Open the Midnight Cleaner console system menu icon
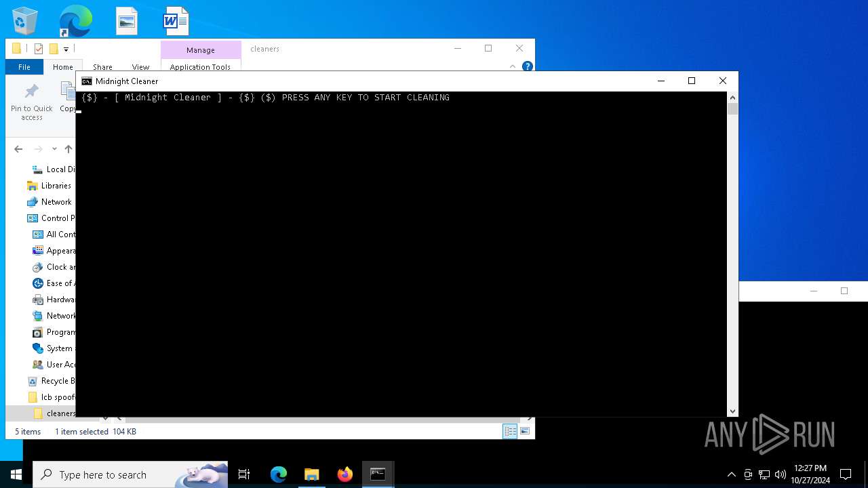This screenshot has width=868, height=488. [x=87, y=81]
